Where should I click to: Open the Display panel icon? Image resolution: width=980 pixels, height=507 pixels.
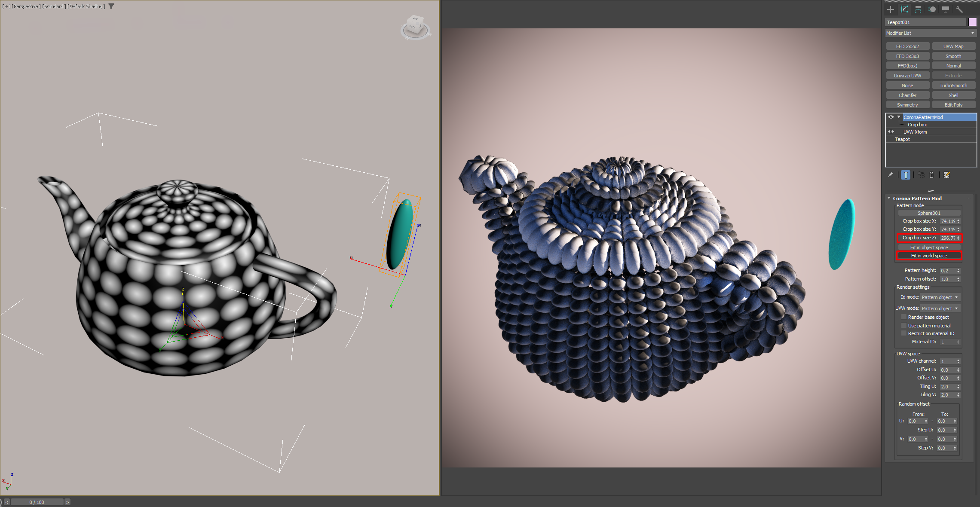pos(946,9)
